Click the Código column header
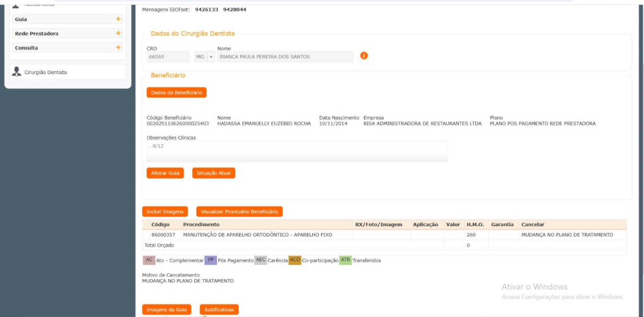This screenshot has height=317, width=644. (x=160, y=225)
